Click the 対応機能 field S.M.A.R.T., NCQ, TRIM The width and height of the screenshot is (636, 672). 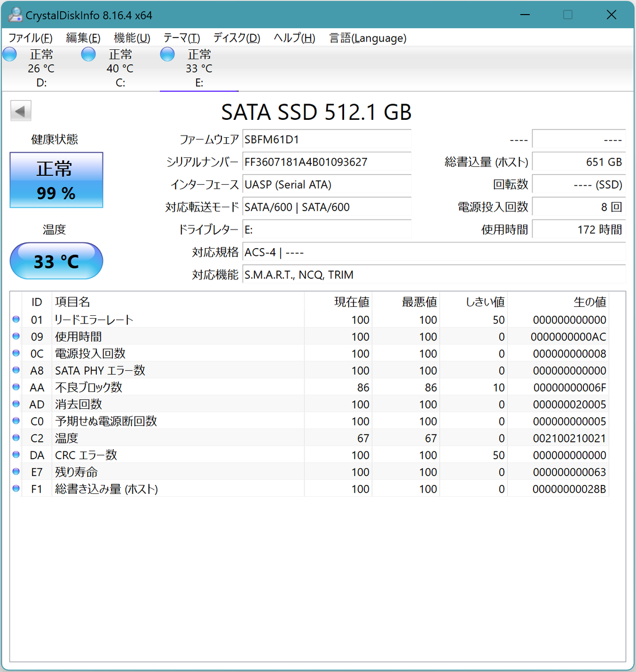point(434,275)
